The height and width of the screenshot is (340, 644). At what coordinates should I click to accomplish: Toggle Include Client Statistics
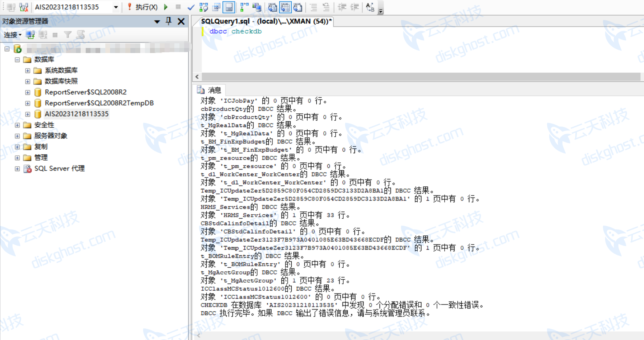(x=257, y=7)
